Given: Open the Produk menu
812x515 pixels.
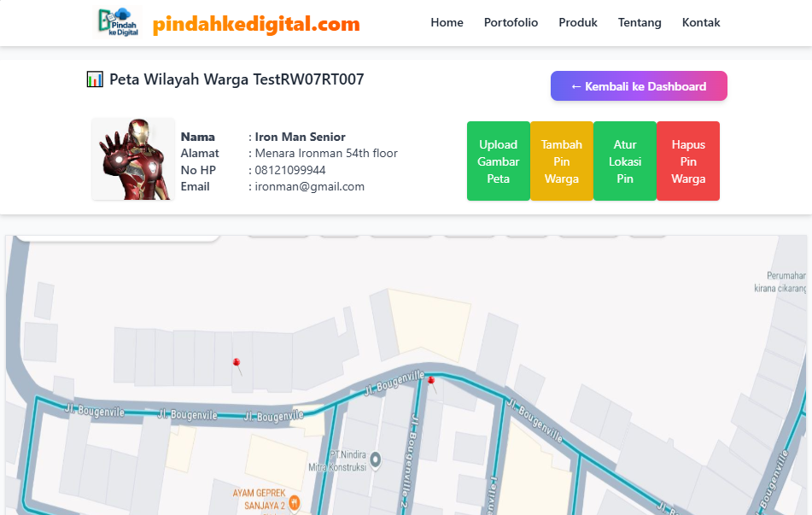Looking at the screenshot, I should pos(578,23).
